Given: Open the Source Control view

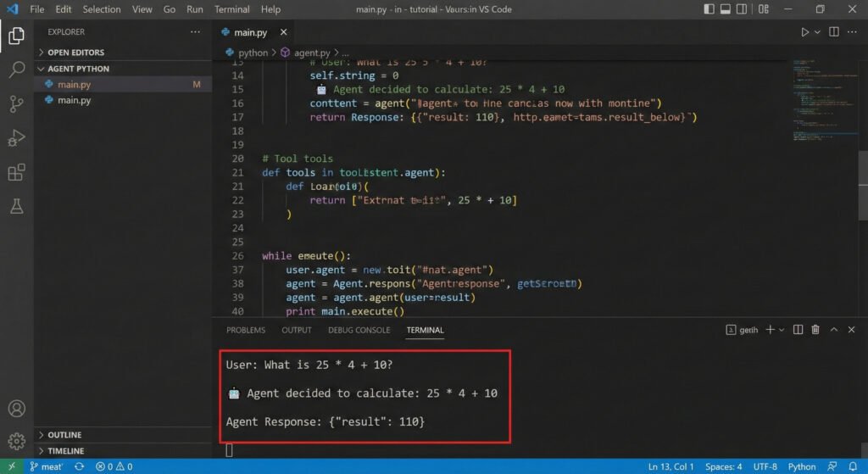Looking at the screenshot, I should coord(16,104).
